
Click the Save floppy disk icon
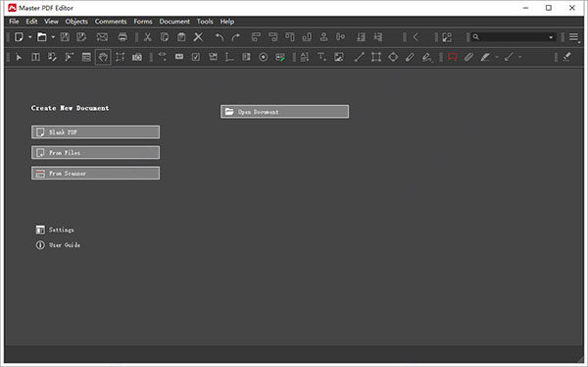click(x=65, y=37)
